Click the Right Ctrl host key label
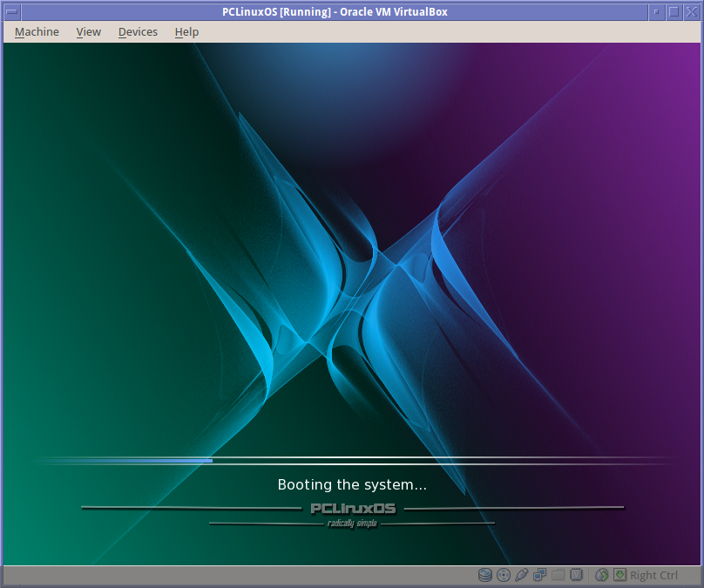The image size is (704, 588). pos(653,575)
